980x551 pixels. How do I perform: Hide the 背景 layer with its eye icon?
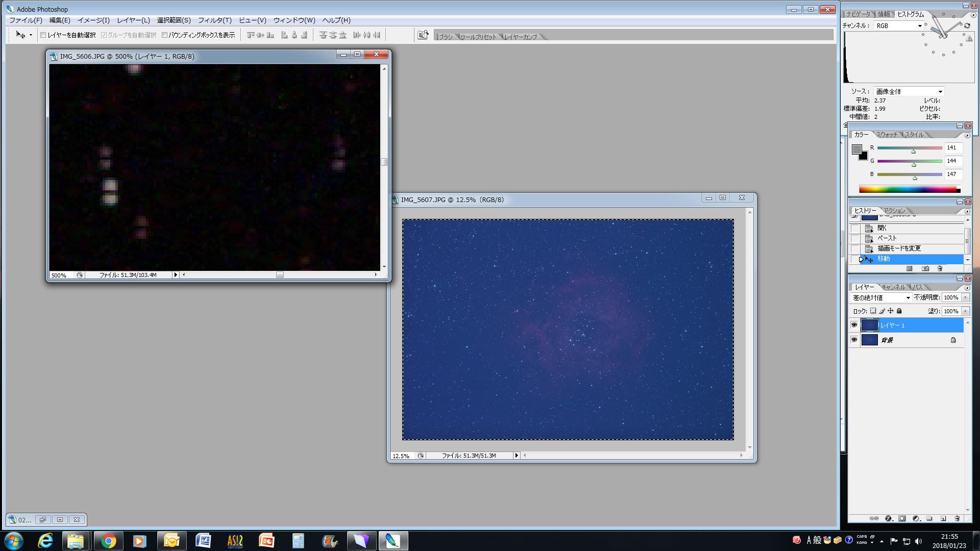coord(854,340)
